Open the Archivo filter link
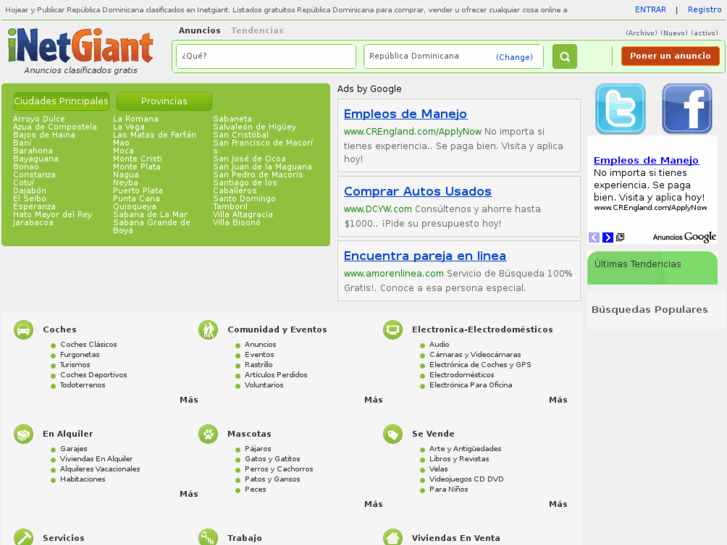 [x=641, y=33]
